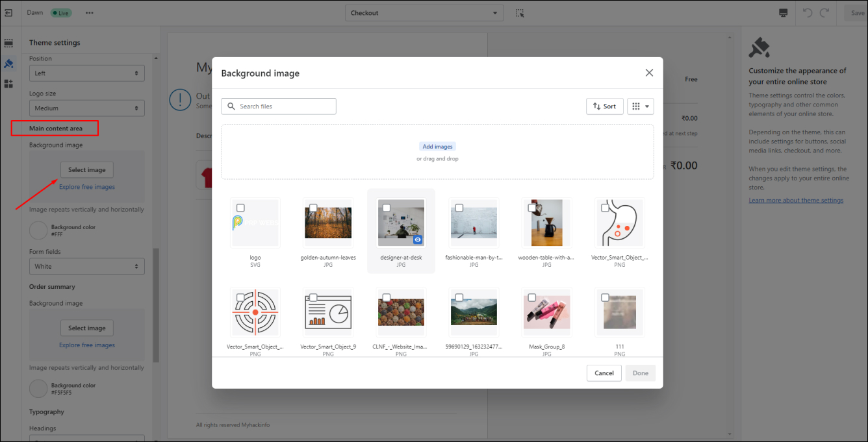This screenshot has width=868, height=442.
Task: Open the three-dots more actions menu
Action: [x=89, y=13]
